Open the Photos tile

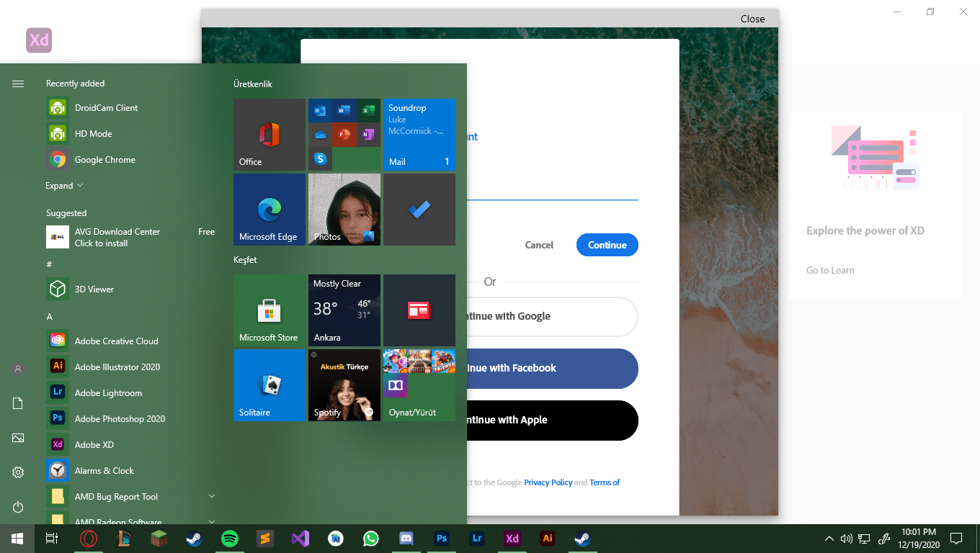tap(344, 210)
